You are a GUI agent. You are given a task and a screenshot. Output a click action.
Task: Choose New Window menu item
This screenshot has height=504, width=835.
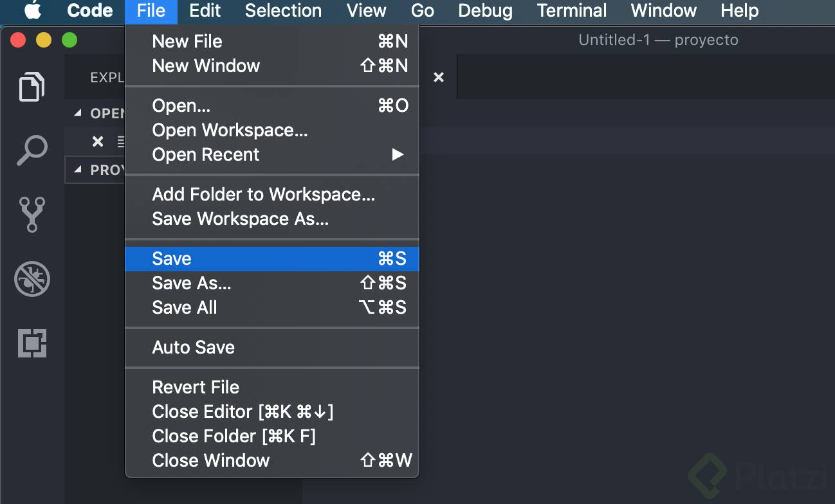pos(272,66)
